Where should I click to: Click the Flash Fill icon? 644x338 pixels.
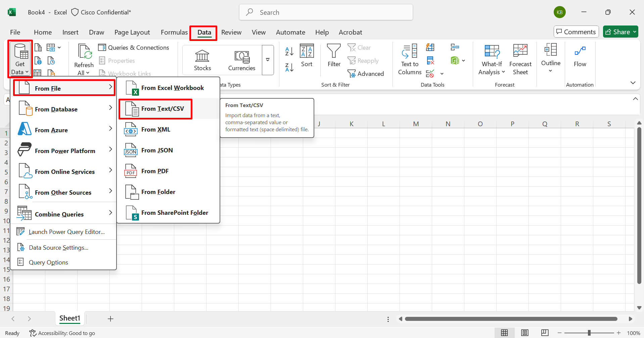430,47
